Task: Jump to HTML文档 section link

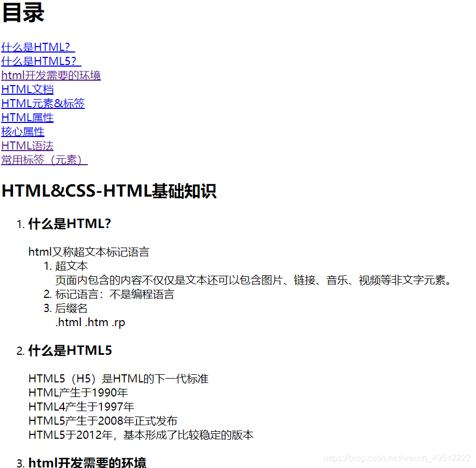Action: (x=27, y=89)
